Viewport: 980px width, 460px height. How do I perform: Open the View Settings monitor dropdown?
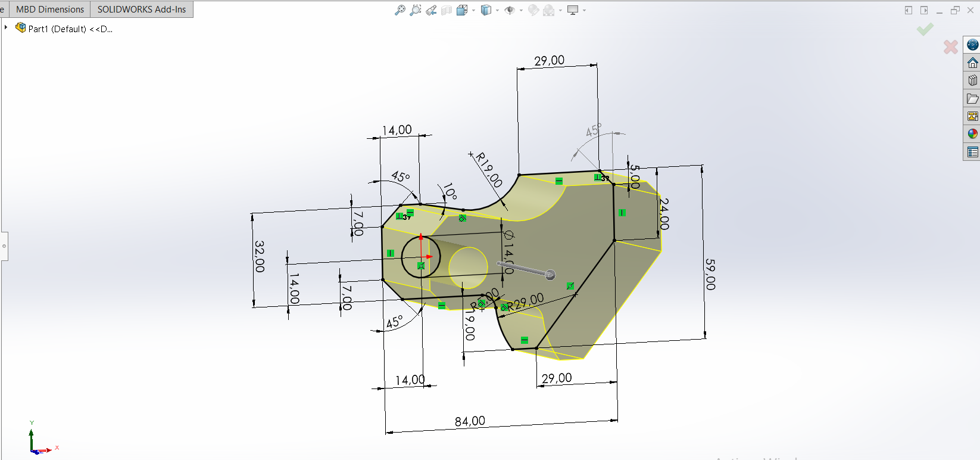pos(584,11)
